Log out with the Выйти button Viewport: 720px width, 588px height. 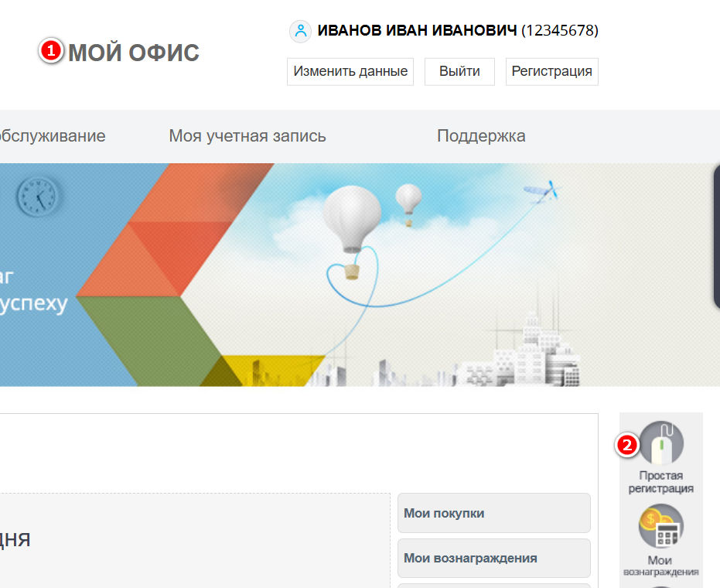coord(459,71)
